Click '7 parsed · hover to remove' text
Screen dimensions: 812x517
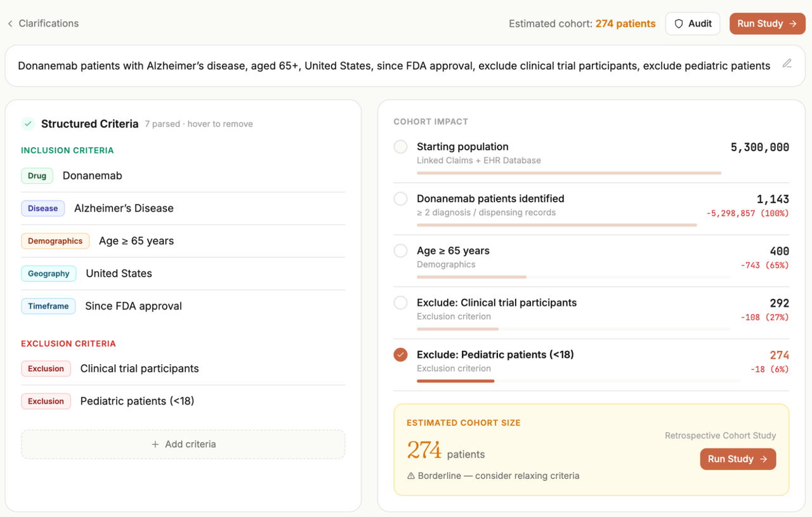click(199, 124)
